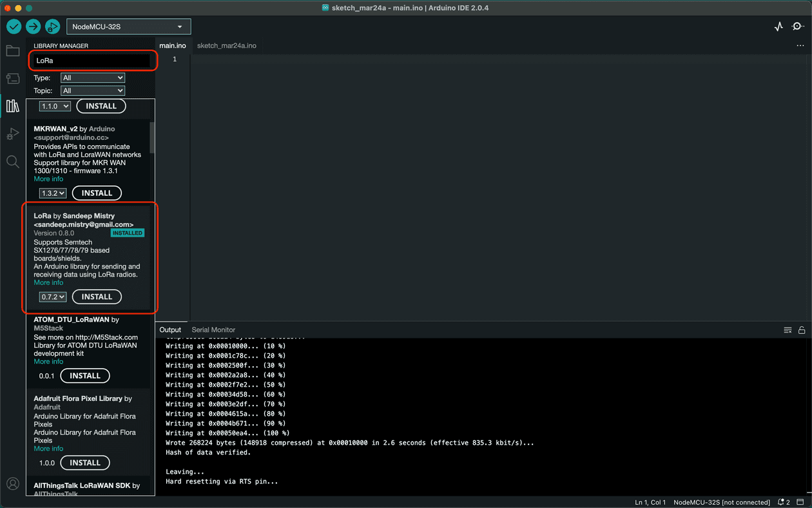
Task: Clear output using the lines icon
Action: 788,330
